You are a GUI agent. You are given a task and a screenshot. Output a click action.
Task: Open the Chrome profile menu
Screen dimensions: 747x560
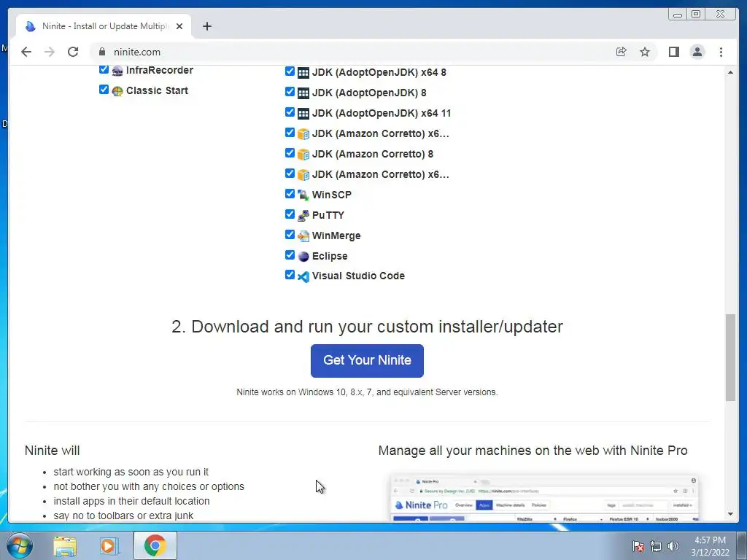(x=697, y=52)
